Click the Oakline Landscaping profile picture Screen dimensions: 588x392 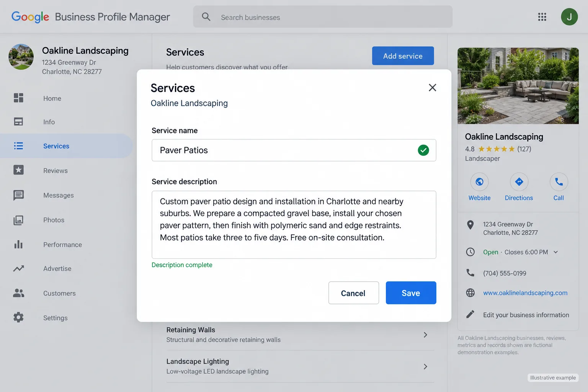(21, 57)
